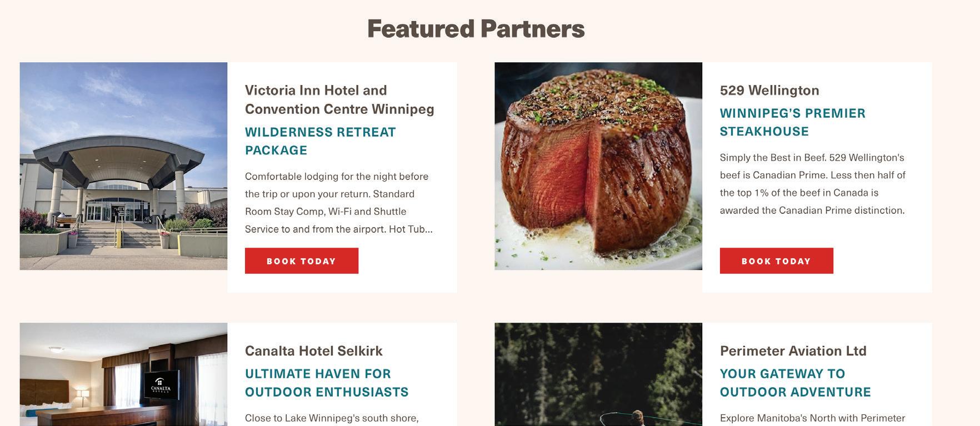Click Ultimate Haven for Outdoor Enthusiasts subheading
The image size is (980, 426).
(x=327, y=383)
